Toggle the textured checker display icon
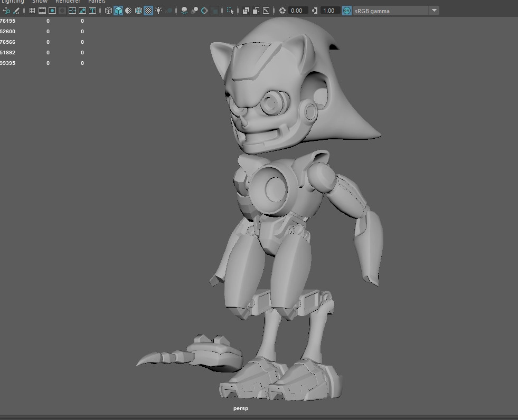The image size is (518, 420). [148, 11]
